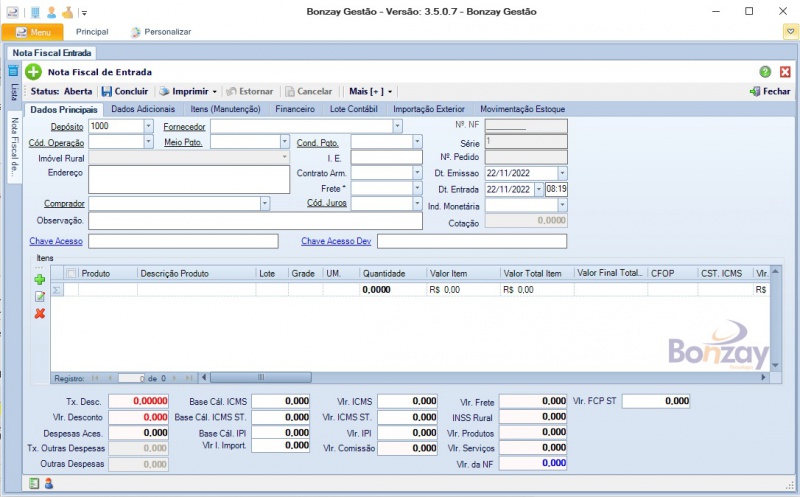Click the Observação input field

[255, 220]
